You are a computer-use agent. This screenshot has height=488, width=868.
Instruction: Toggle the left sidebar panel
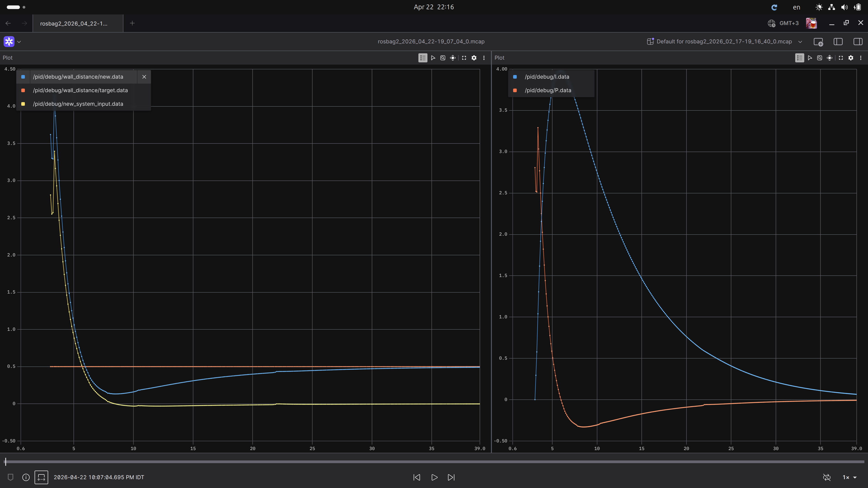click(x=838, y=41)
